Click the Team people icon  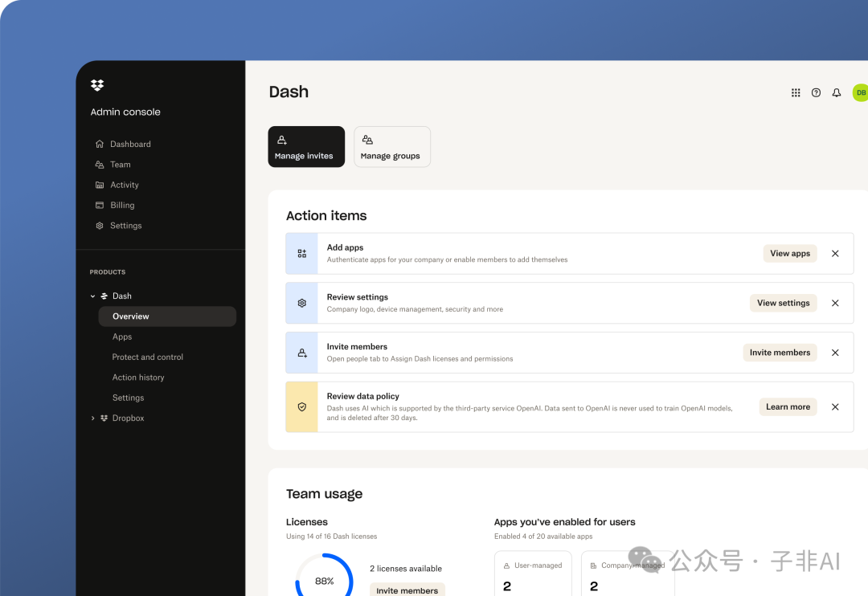point(100,165)
